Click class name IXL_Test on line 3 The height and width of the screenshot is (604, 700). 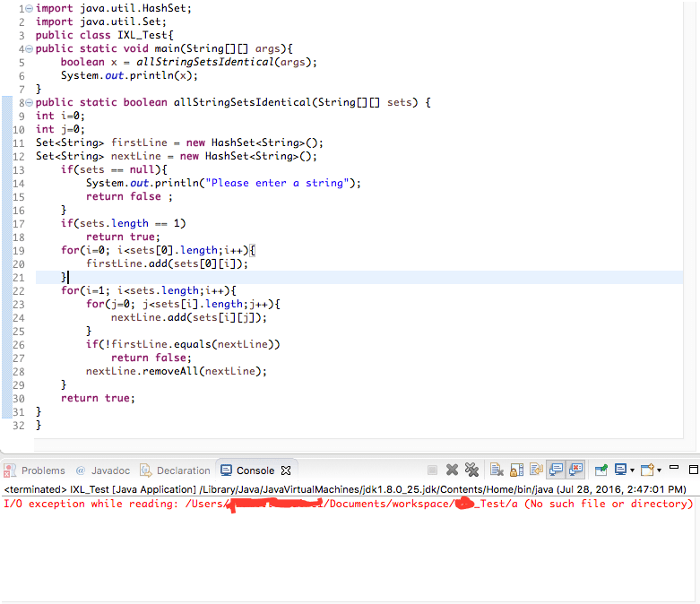143,35
